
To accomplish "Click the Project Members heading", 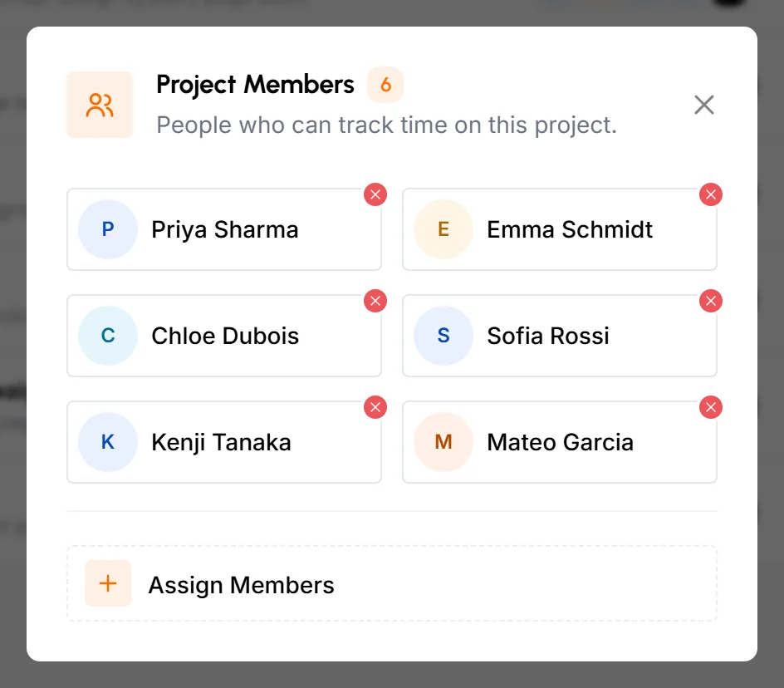I will [x=256, y=85].
